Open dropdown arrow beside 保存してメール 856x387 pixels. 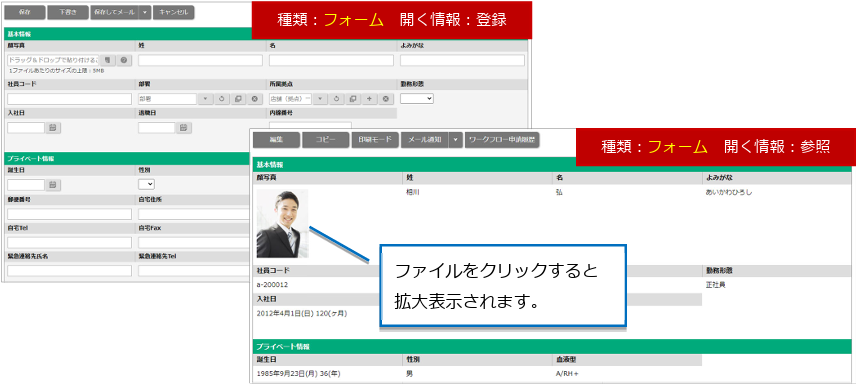(145, 13)
